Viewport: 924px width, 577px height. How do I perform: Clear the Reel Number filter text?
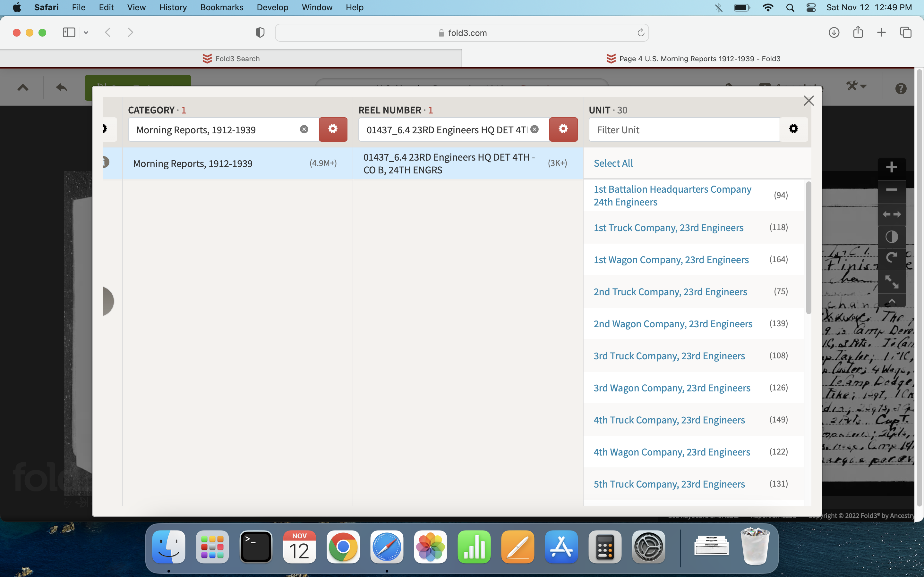535,130
